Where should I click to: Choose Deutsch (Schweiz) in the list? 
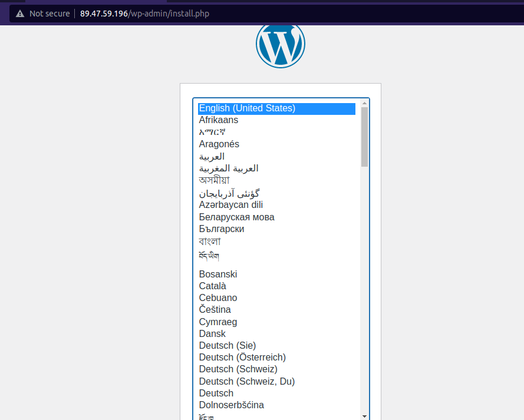coord(276,369)
